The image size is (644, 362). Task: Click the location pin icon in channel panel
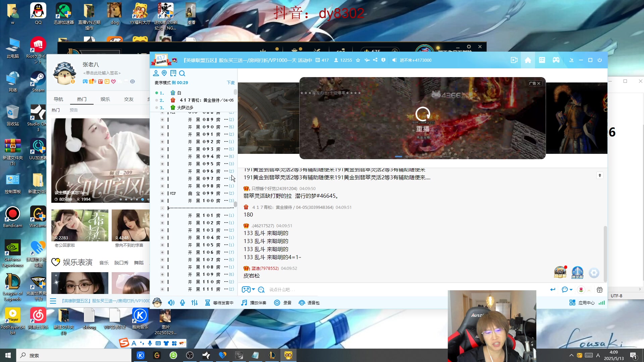(164, 73)
